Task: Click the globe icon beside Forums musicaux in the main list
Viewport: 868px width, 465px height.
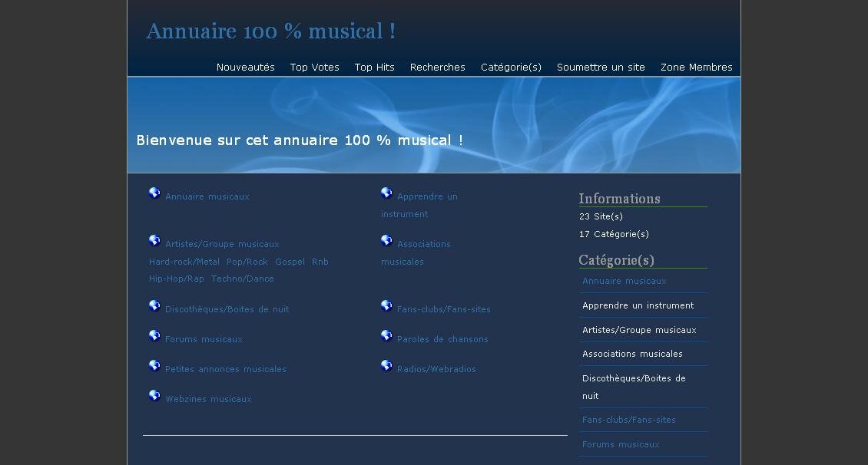Action: pyautogui.click(x=154, y=335)
